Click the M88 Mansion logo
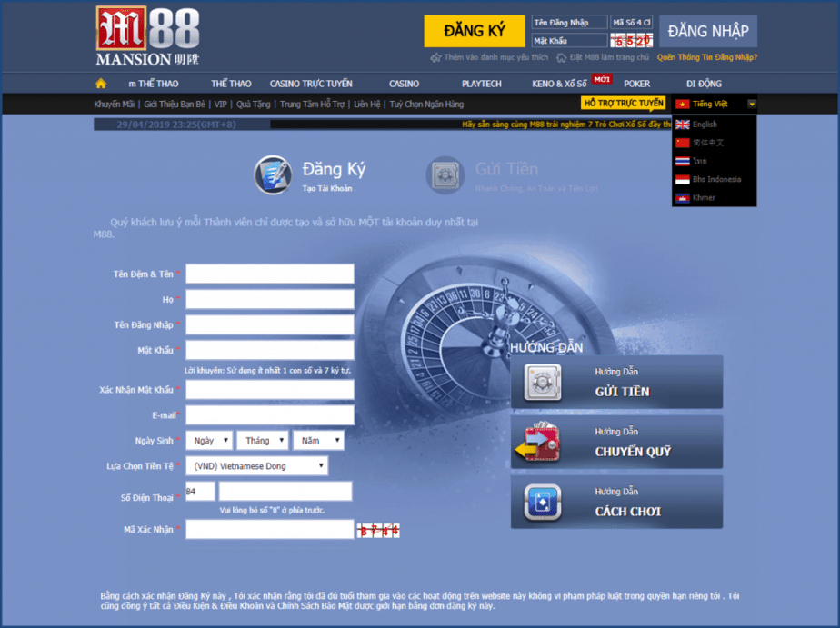 147,35
